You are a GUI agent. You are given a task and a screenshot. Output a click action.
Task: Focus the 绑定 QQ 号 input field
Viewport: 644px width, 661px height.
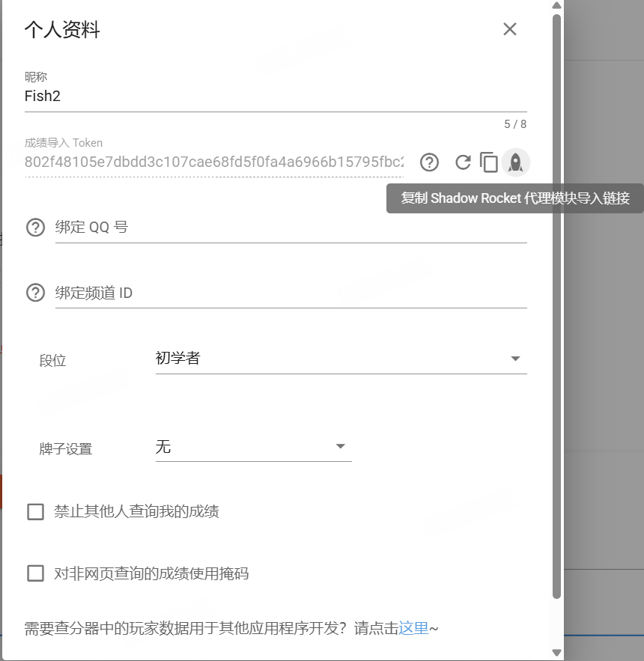coord(291,228)
